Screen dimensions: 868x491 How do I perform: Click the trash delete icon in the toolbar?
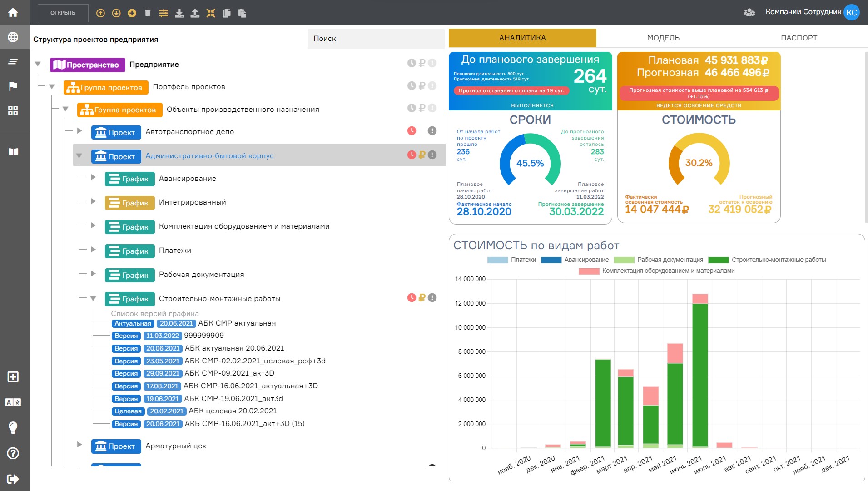coord(148,13)
